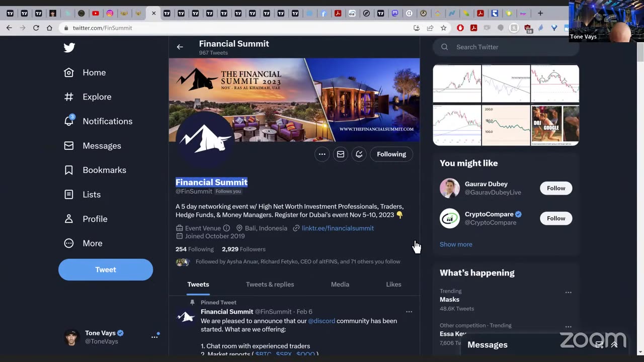Open the Adobe Acrobat extension icon
The width and height of the screenshot is (644, 362).
(x=473, y=28)
